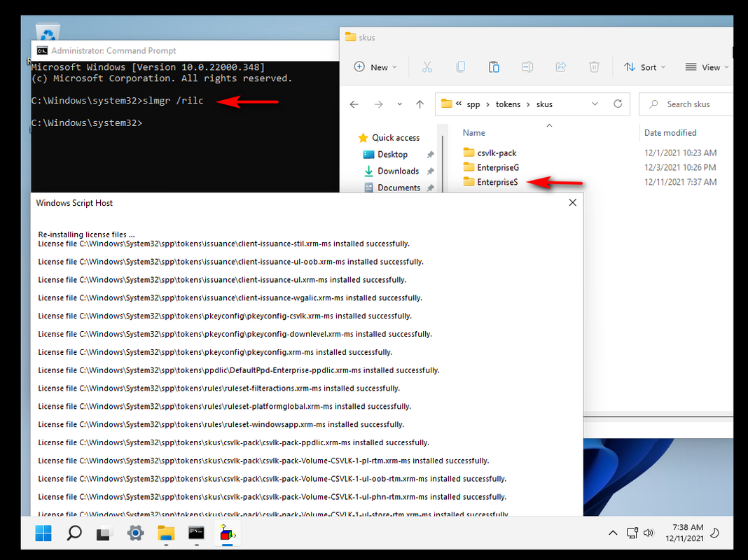Image resolution: width=748 pixels, height=560 pixels.
Task: Open Task View from taskbar
Action: [104, 533]
